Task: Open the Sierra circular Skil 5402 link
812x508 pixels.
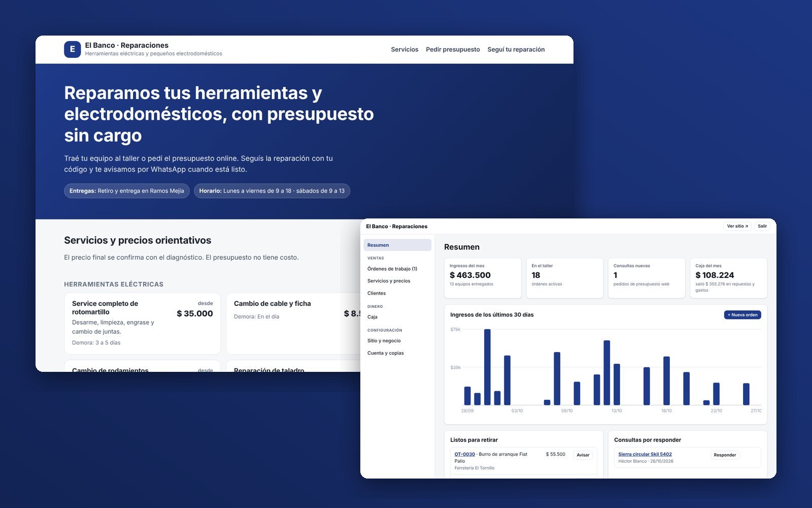Action: coord(645,454)
